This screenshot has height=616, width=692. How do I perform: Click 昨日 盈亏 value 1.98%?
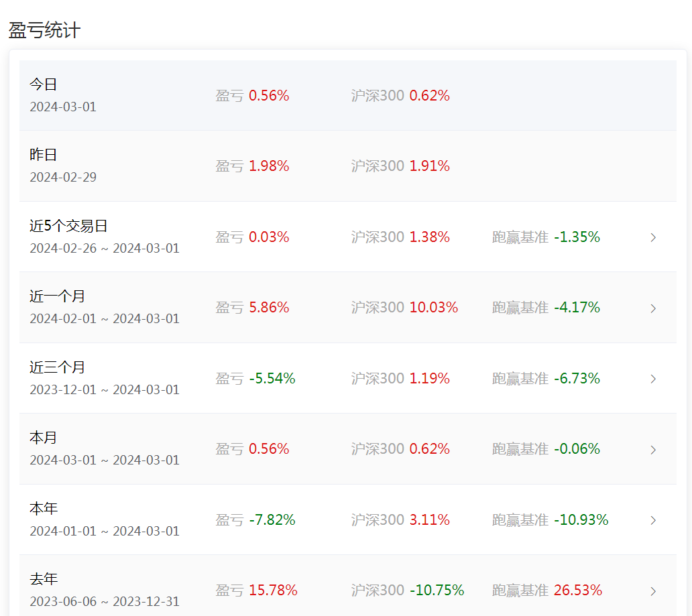point(269,166)
